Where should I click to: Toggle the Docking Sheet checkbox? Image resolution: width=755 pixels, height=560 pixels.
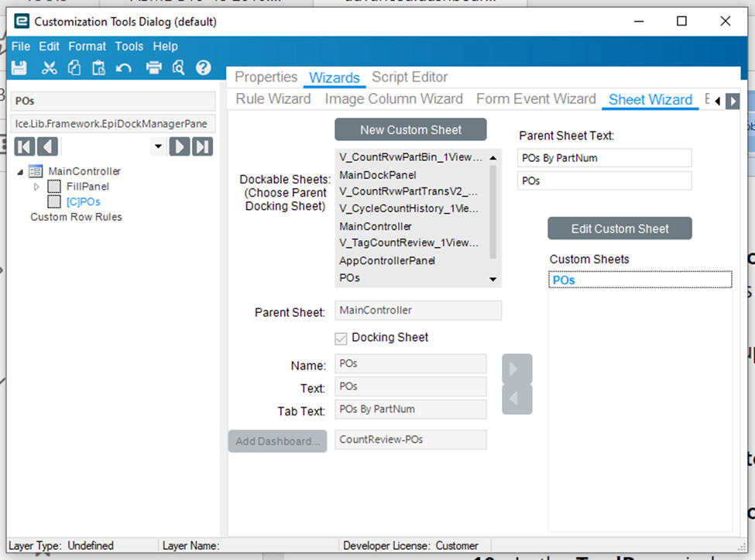341,338
